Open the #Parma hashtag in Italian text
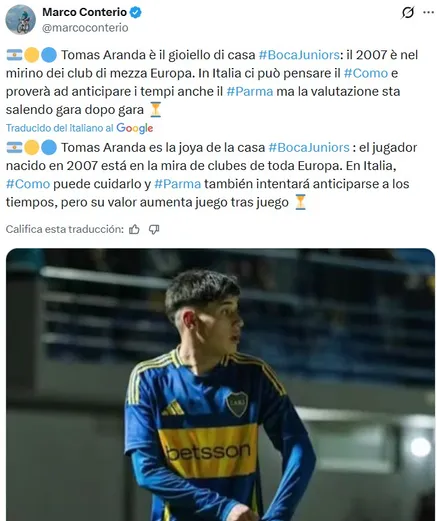 point(250,91)
